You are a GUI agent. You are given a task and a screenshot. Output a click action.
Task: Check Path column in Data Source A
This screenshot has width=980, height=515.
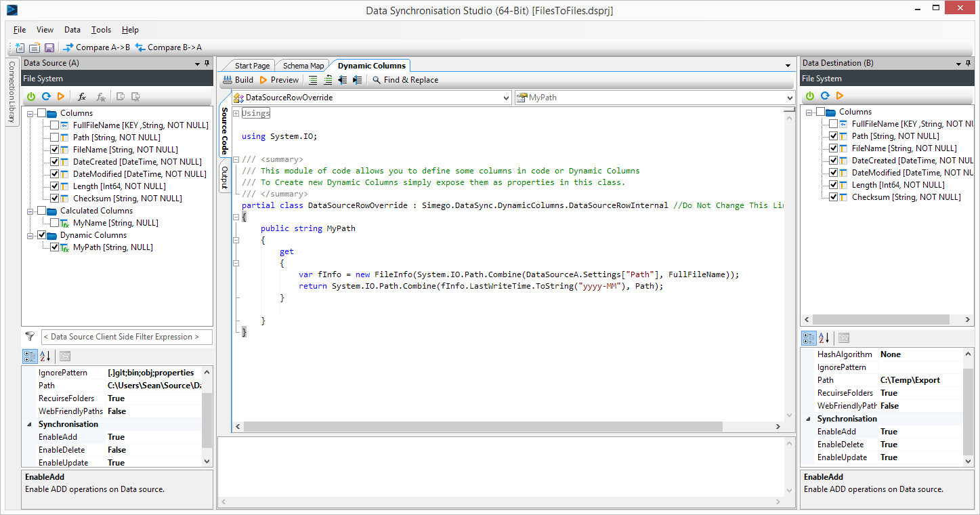[55, 138]
